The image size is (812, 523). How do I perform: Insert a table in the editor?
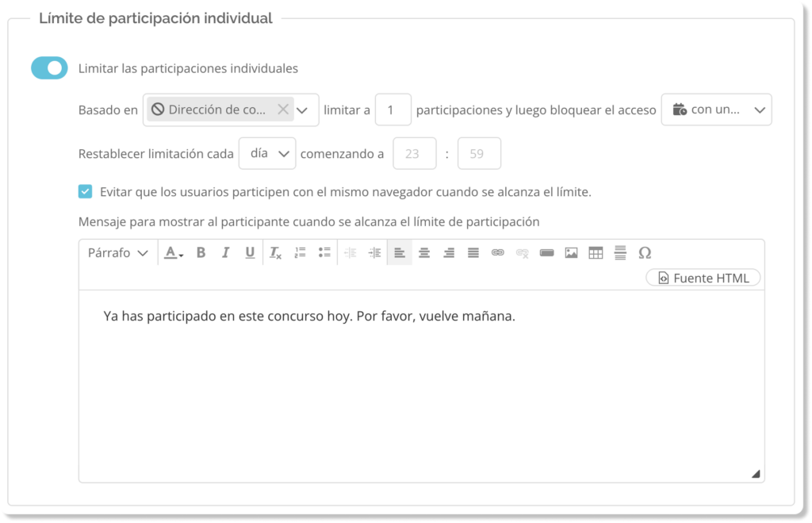(x=596, y=252)
